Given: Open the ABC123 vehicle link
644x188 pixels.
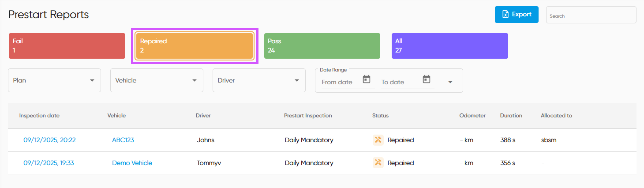Looking at the screenshot, I should pyautogui.click(x=123, y=140).
